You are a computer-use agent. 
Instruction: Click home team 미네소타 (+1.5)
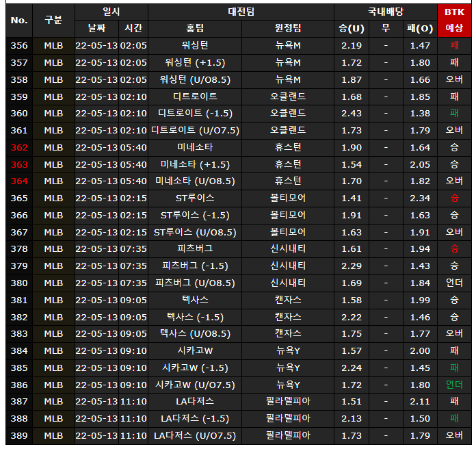[195, 165]
